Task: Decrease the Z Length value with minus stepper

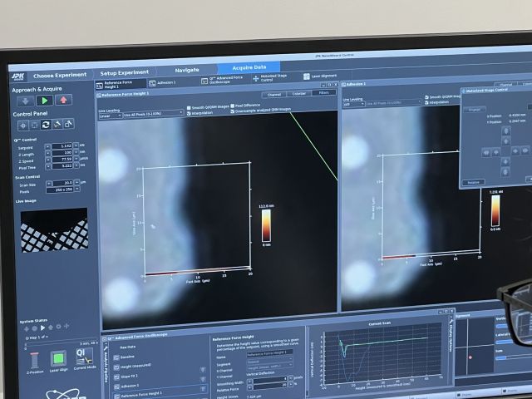Action: pos(48,153)
